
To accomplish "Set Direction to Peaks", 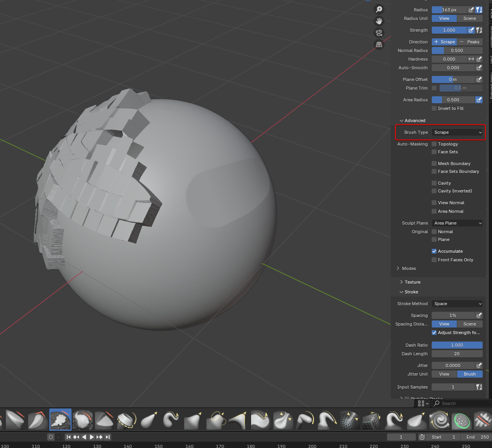I will pos(470,42).
